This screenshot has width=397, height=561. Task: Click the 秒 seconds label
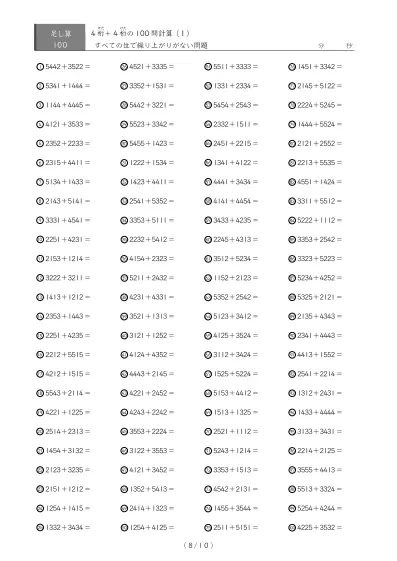click(x=349, y=45)
